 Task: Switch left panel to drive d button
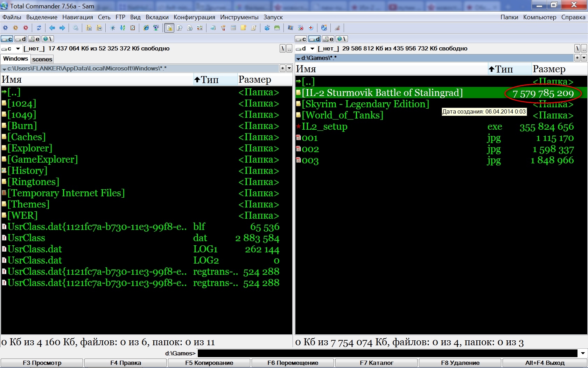pyautogui.click(x=21, y=39)
